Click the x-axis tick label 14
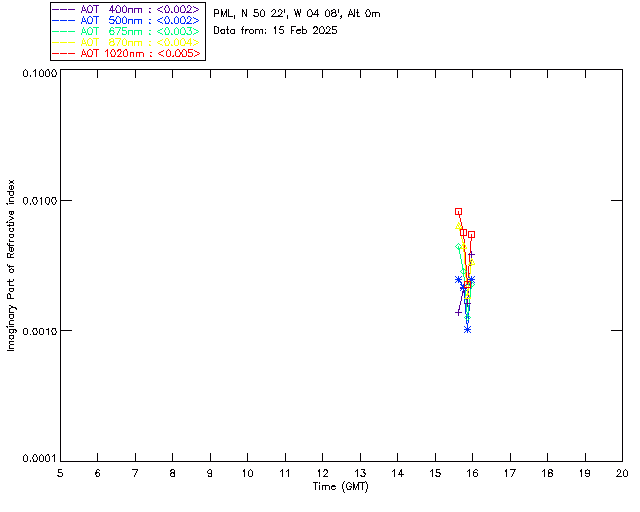This screenshot has width=640, height=512. 398,473
